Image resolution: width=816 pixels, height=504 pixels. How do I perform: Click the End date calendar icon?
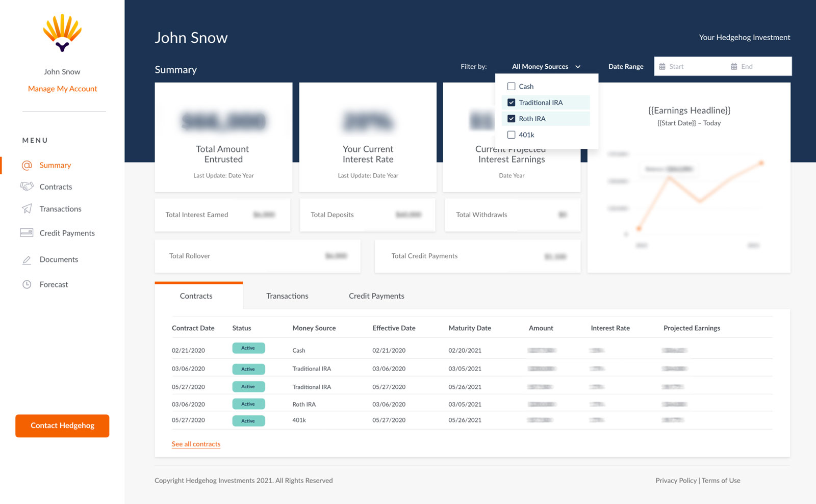734,67
